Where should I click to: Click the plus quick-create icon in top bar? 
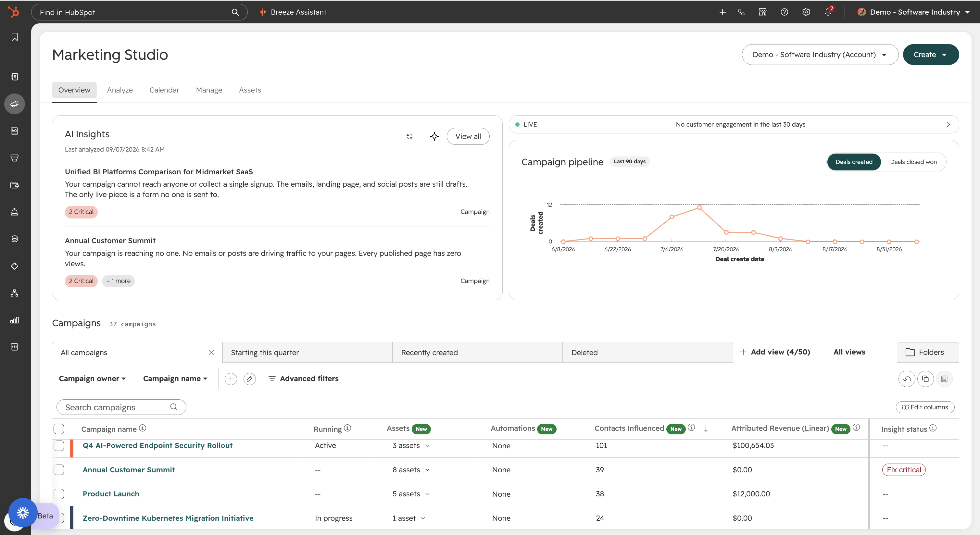tap(722, 12)
